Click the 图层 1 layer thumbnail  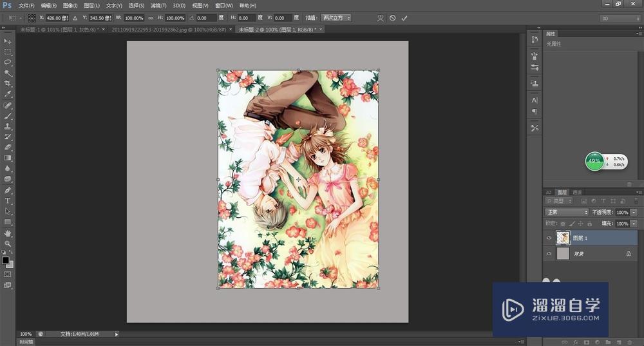pos(563,238)
